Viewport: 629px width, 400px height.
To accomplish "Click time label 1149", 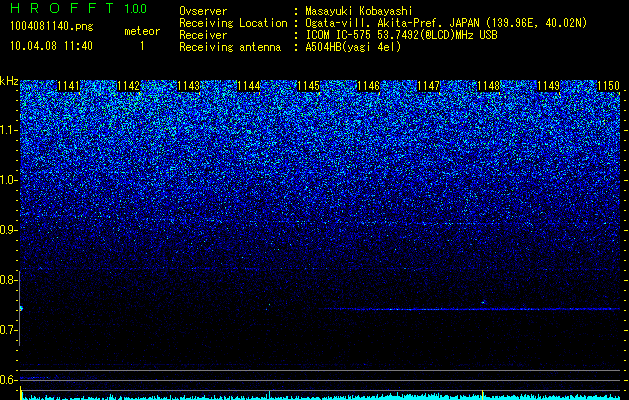I will (548, 86).
